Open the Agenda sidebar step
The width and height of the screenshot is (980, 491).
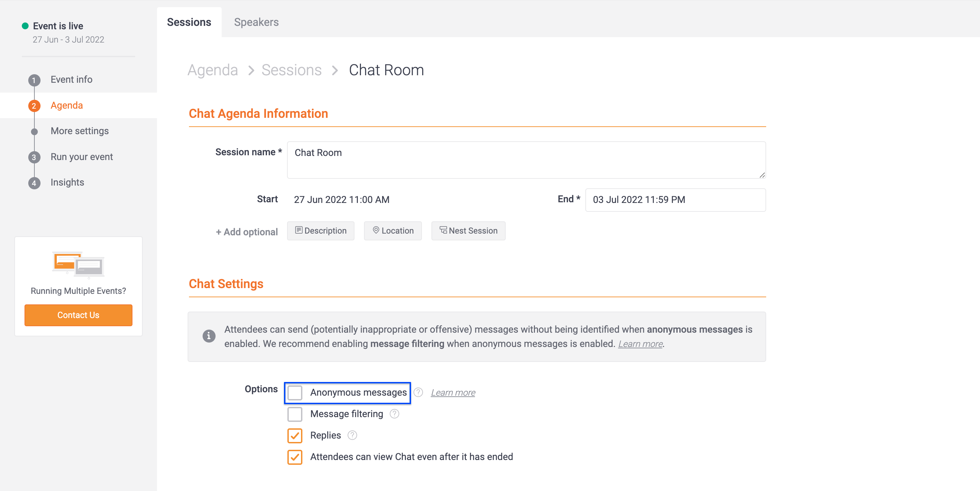pos(67,105)
